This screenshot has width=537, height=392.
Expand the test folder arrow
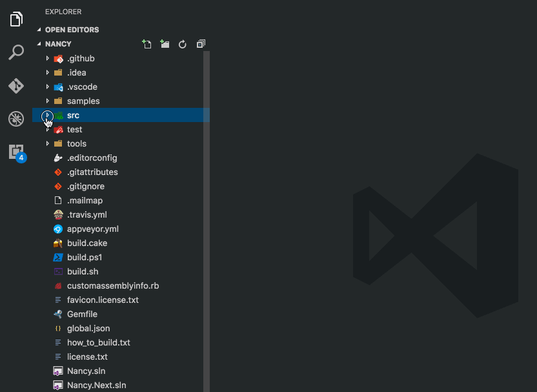pyautogui.click(x=48, y=130)
